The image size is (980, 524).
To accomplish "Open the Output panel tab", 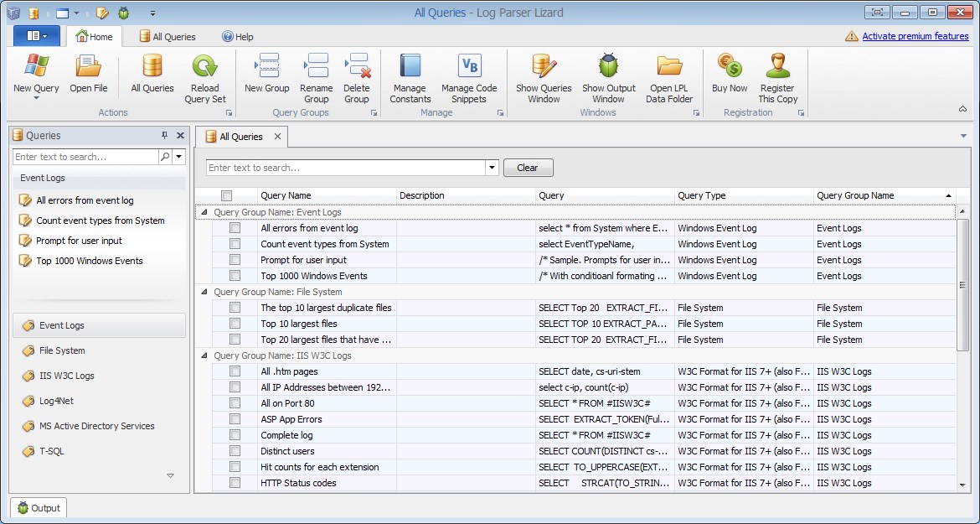I will pos(39,508).
